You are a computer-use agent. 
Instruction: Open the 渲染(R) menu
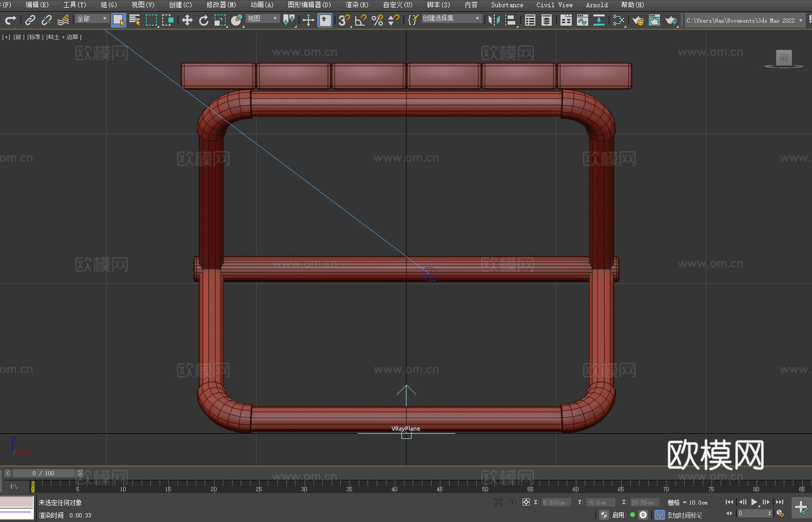click(x=357, y=5)
